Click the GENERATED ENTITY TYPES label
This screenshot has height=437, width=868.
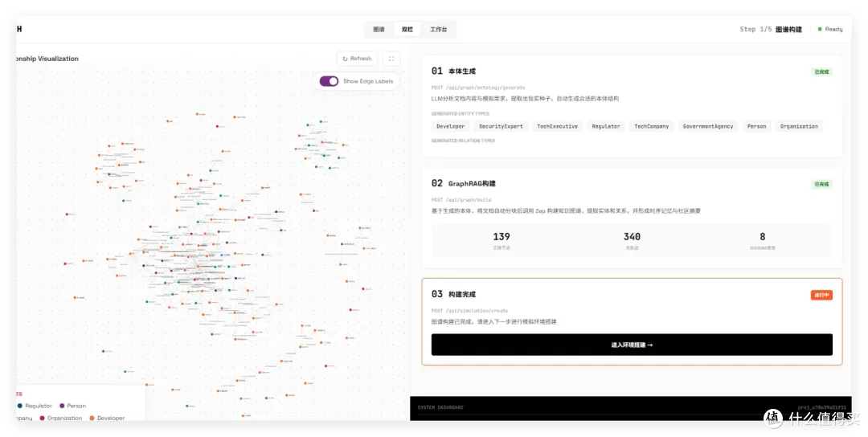coord(460,114)
